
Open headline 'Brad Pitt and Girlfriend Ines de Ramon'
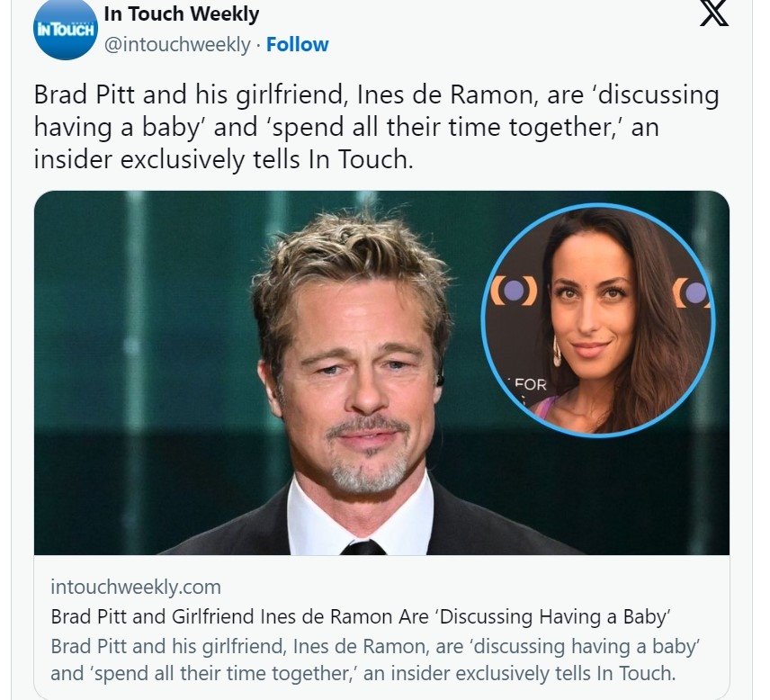tap(361, 616)
